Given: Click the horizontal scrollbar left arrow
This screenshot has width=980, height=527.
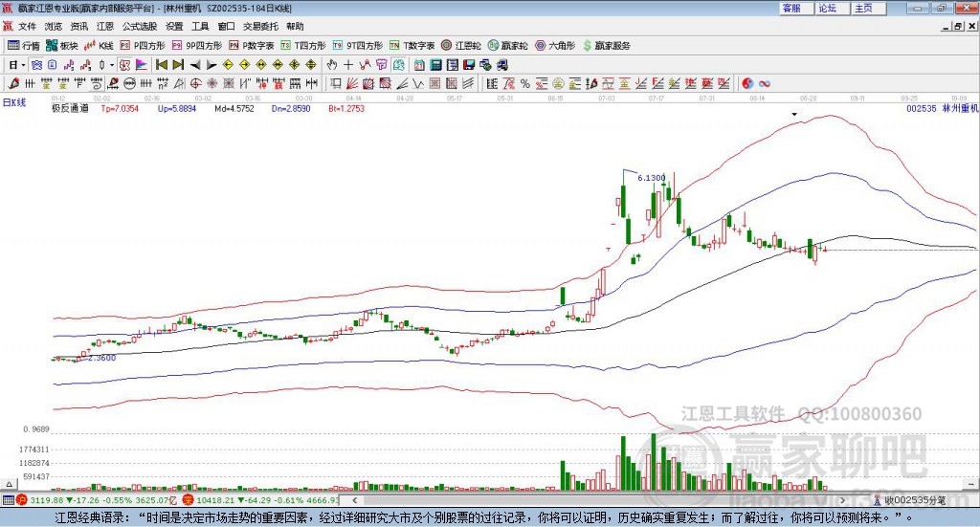Looking at the screenshot, I should pos(354,500).
